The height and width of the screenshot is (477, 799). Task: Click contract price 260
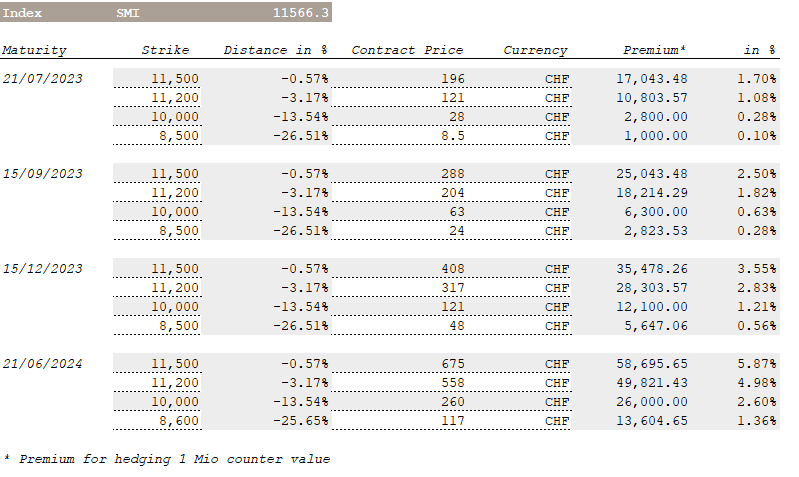coord(452,402)
